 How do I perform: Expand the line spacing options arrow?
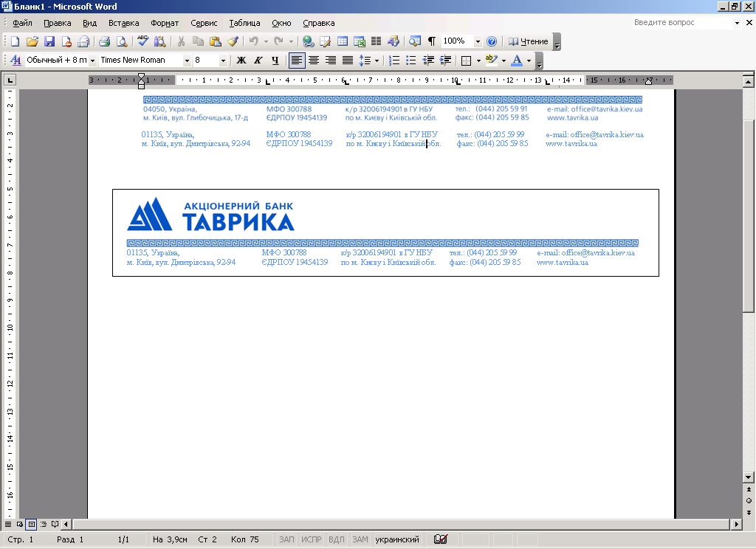(x=377, y=61)
